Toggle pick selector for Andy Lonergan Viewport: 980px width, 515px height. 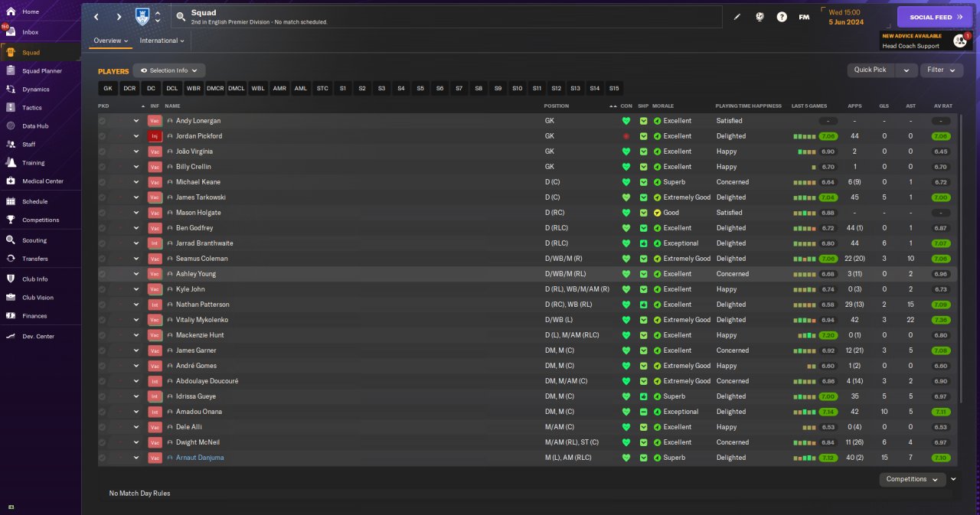[103, 121]
